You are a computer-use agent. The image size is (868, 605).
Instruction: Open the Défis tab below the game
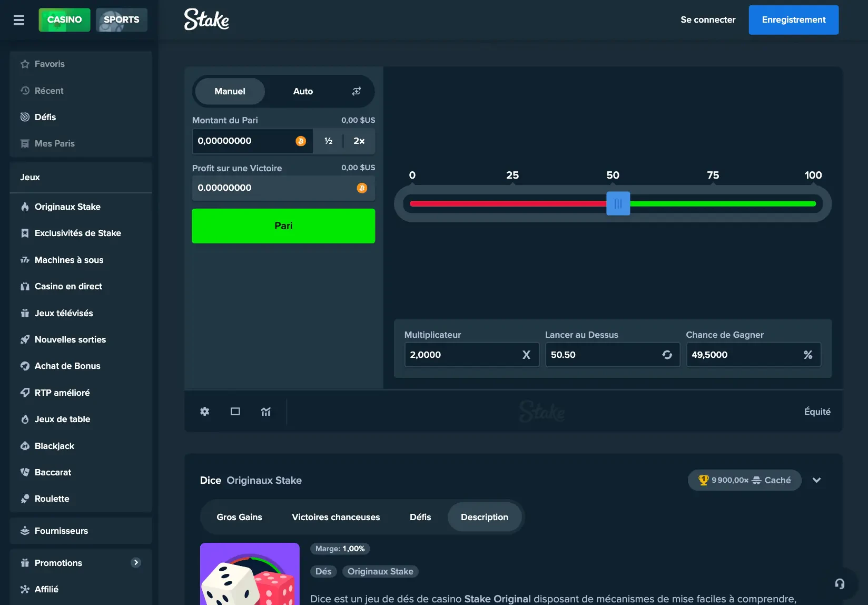[x=420, y=517]
